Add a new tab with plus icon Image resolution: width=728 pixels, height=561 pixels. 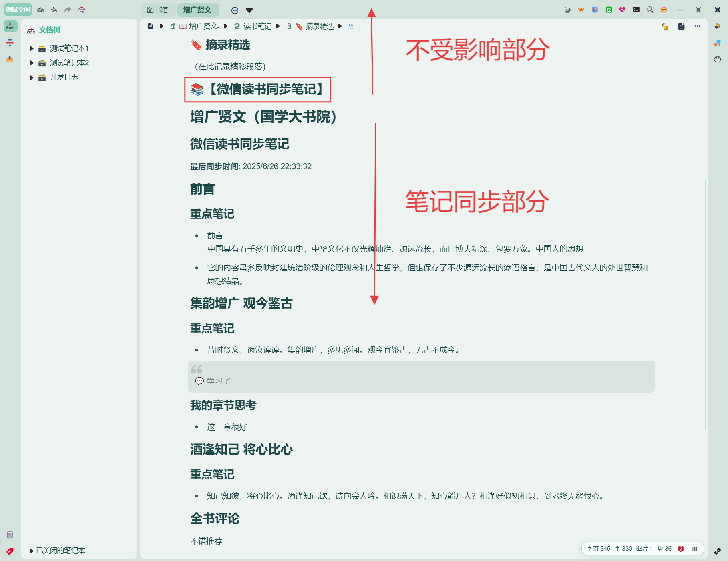(235, 10)
